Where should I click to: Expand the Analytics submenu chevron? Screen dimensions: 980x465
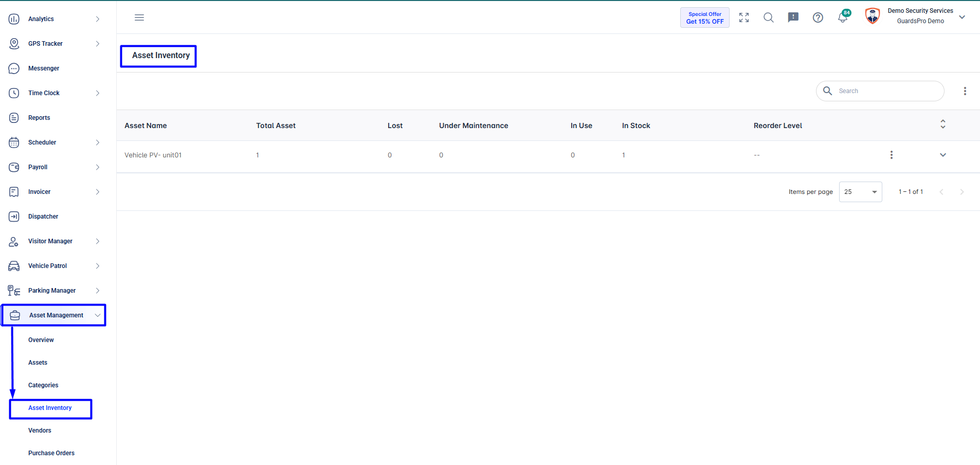[98, 19]
